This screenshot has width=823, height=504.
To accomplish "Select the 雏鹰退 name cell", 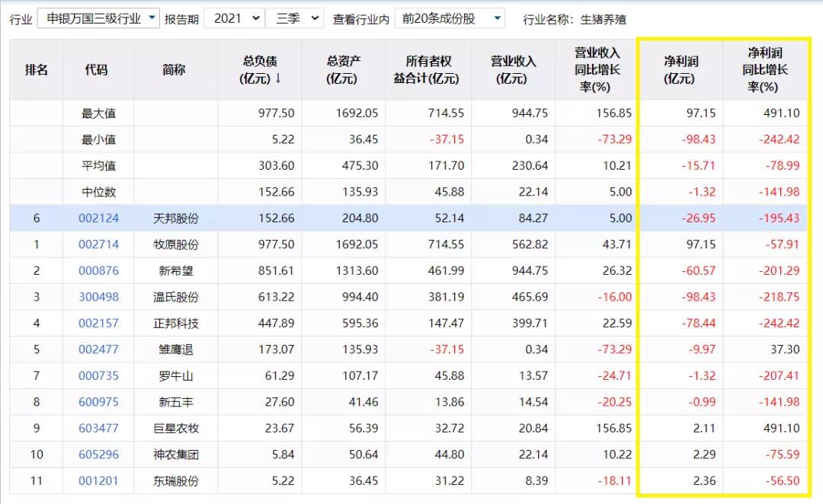I will pos(176,349).
